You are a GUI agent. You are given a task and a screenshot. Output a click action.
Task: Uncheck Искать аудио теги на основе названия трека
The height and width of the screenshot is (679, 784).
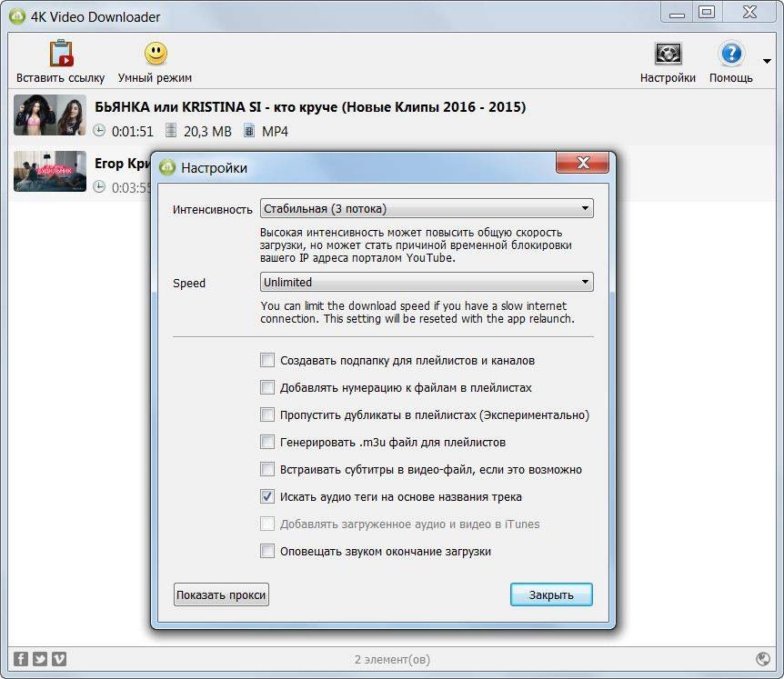pyautogui.click(x=267, y=496)
